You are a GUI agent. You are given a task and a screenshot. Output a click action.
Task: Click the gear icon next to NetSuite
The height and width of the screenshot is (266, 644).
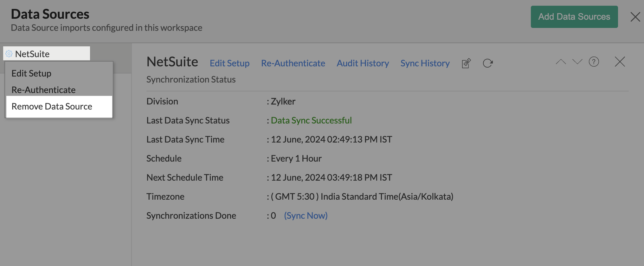coord(9,54)
